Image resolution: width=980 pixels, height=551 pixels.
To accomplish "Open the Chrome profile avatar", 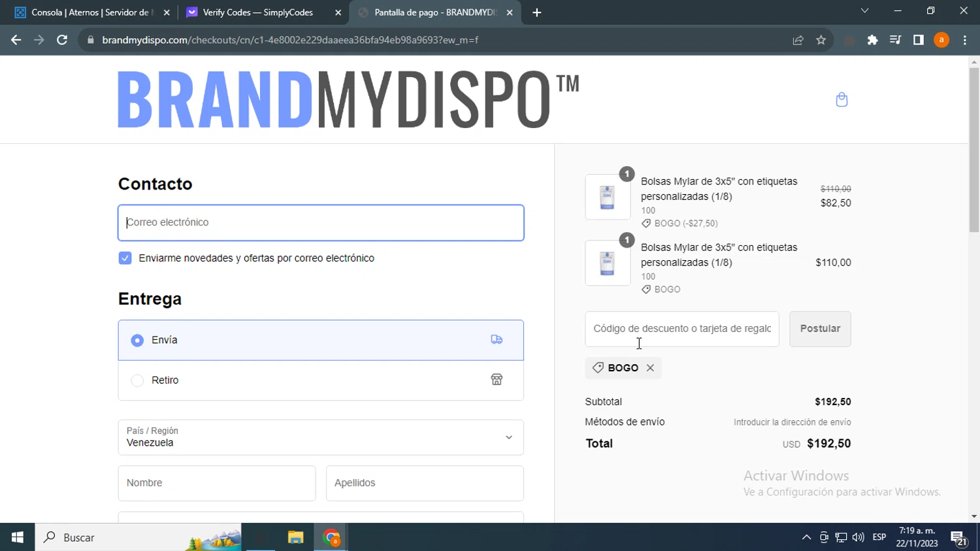I will [x=941, y=40].
